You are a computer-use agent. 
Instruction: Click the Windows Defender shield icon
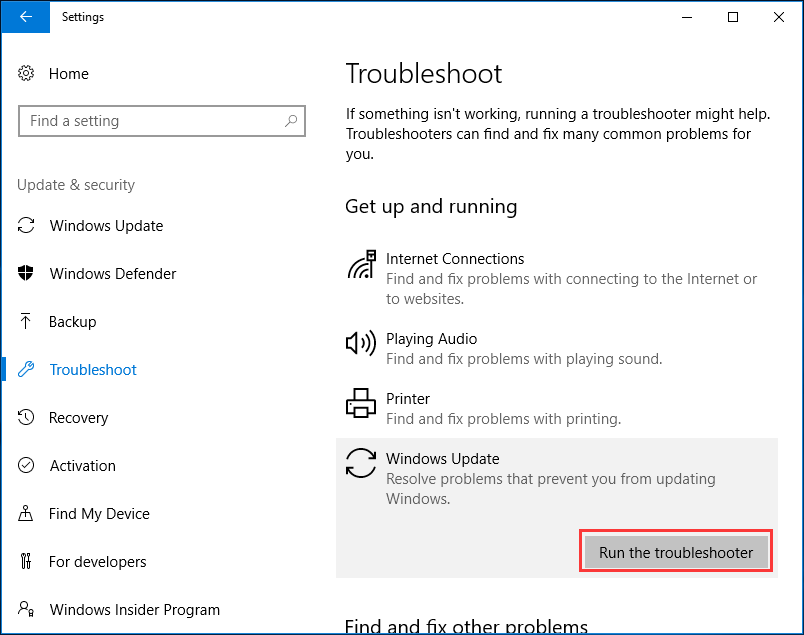(26, 273)
